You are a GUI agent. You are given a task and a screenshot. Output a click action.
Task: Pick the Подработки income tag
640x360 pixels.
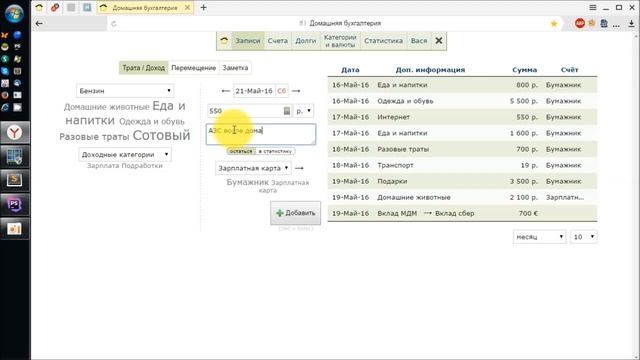click(x=142, y=166)
